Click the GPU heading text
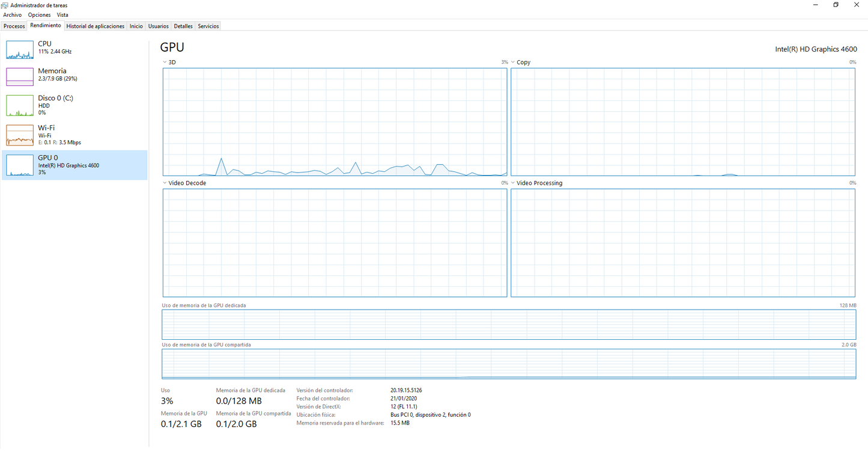 point(172,48)
